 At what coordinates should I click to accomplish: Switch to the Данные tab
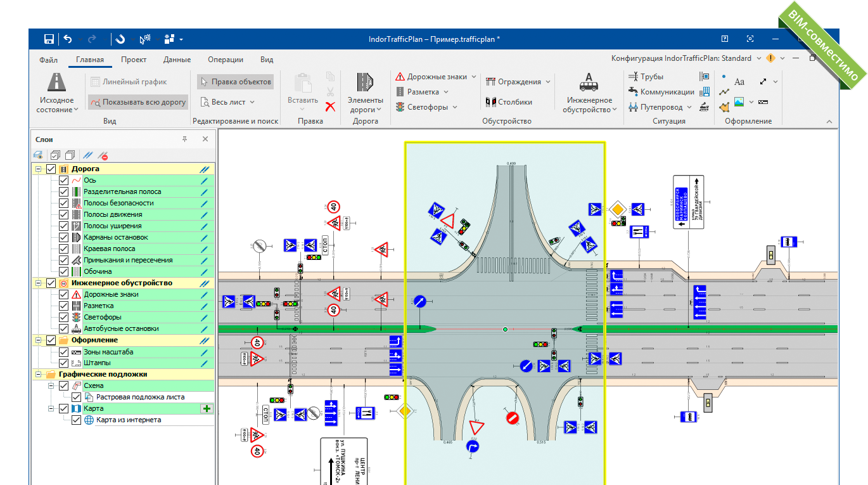pos(177,60)
